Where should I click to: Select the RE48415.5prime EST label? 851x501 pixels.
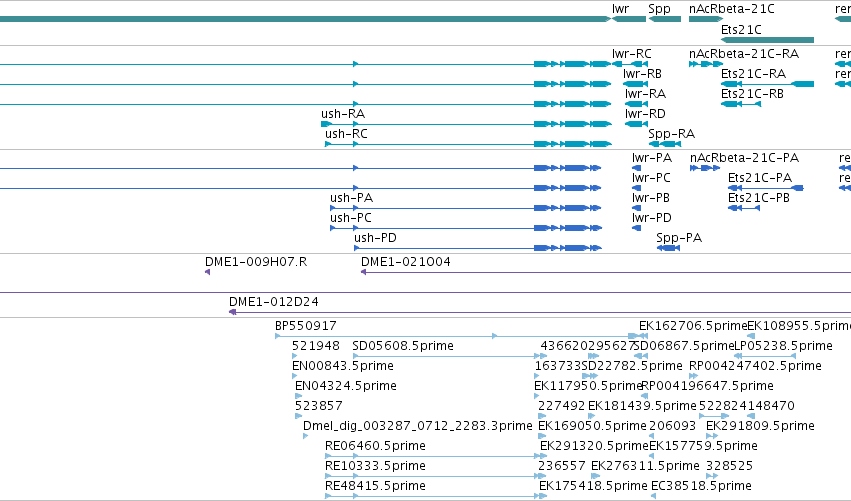click(x=376, y=486)
